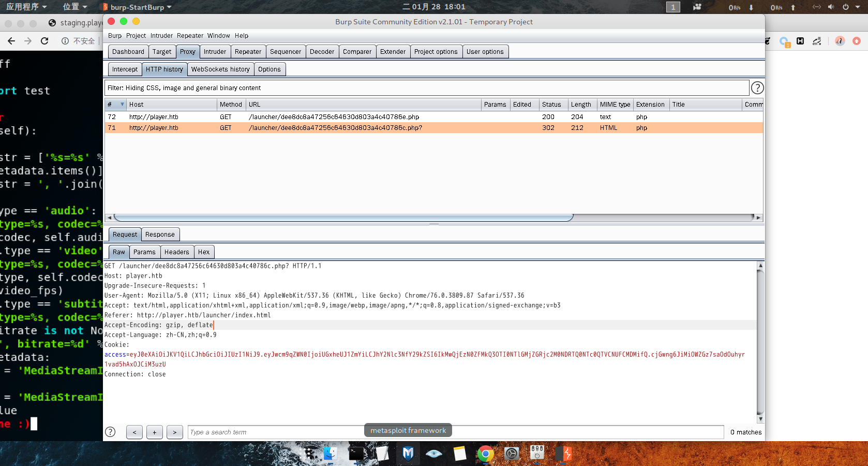
Task: Open the WebSockets history sub-tab
Action: [x=220, y=69]
